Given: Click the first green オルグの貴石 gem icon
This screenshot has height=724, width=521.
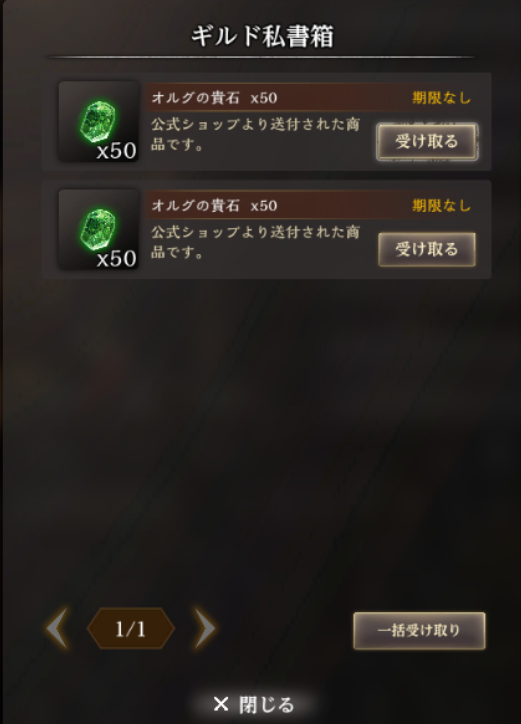Looking at the screenshot, I should tap(98, 121).
